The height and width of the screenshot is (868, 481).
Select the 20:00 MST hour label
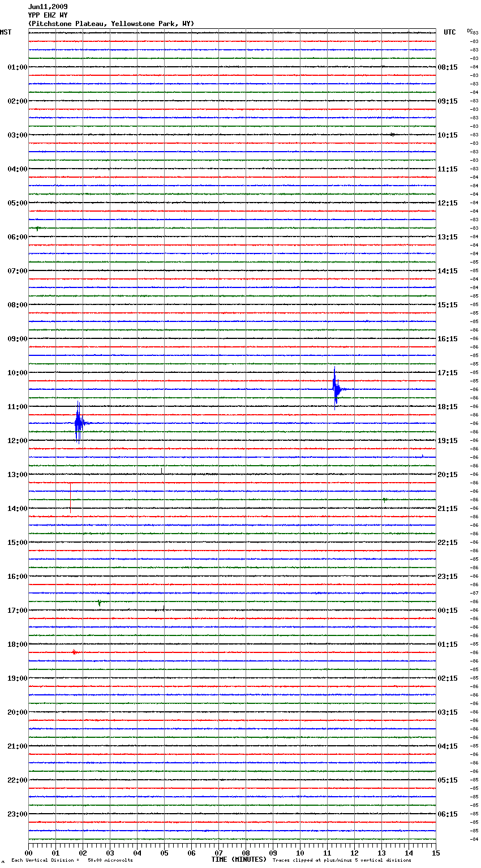18,712
